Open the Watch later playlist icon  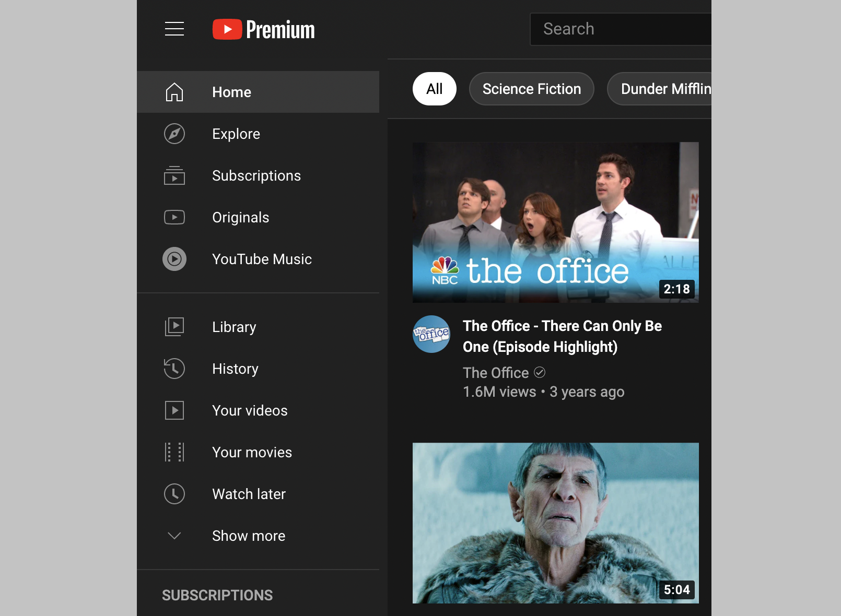tap(174, 494)
